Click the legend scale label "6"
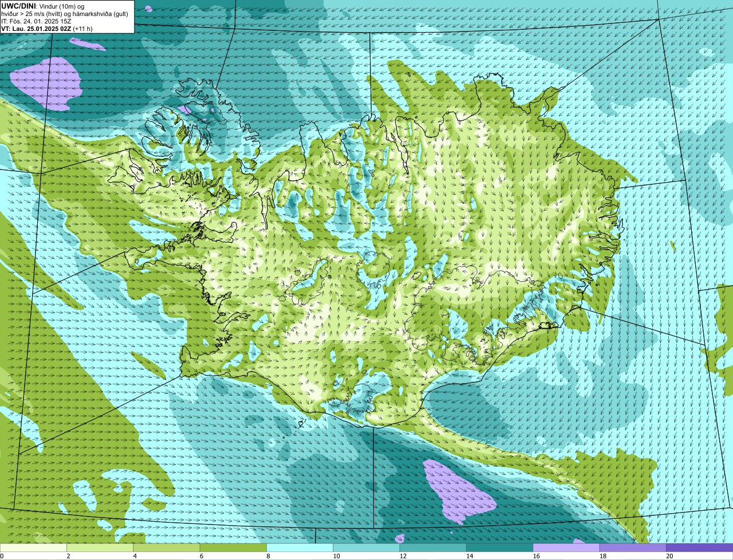The width and height of the screenshot is (733, 560). pyautogui.click(x=202, y=556)
